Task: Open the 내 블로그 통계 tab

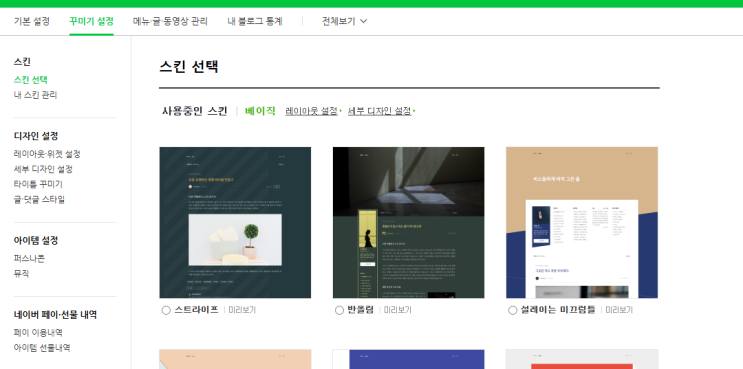Action: click(255, 21)
